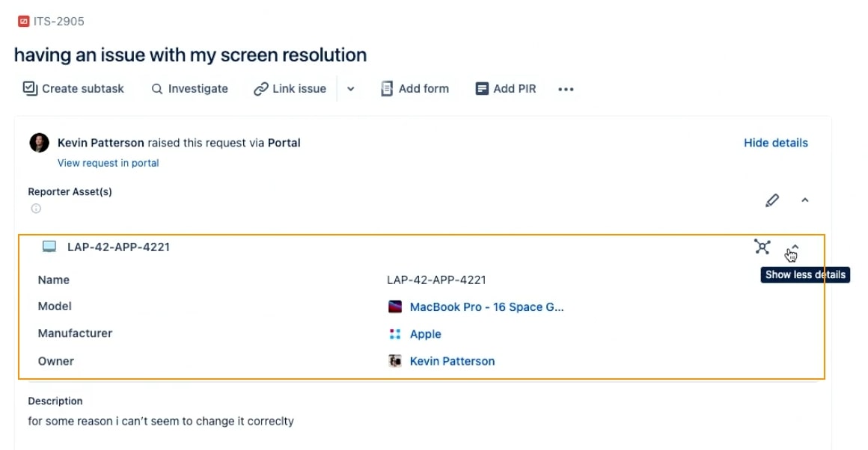This screenshot has width=868, height=450.
Task: Click the Apple manufacturer icon
Action: (394, 334)
